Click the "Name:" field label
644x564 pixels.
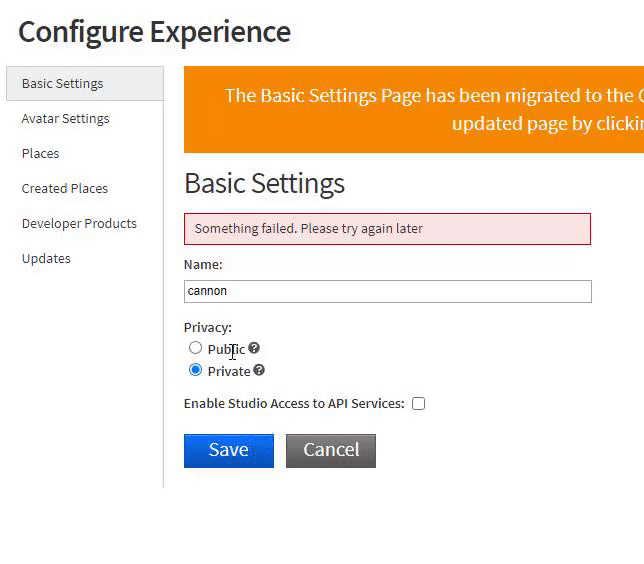[x=203, y=265]
